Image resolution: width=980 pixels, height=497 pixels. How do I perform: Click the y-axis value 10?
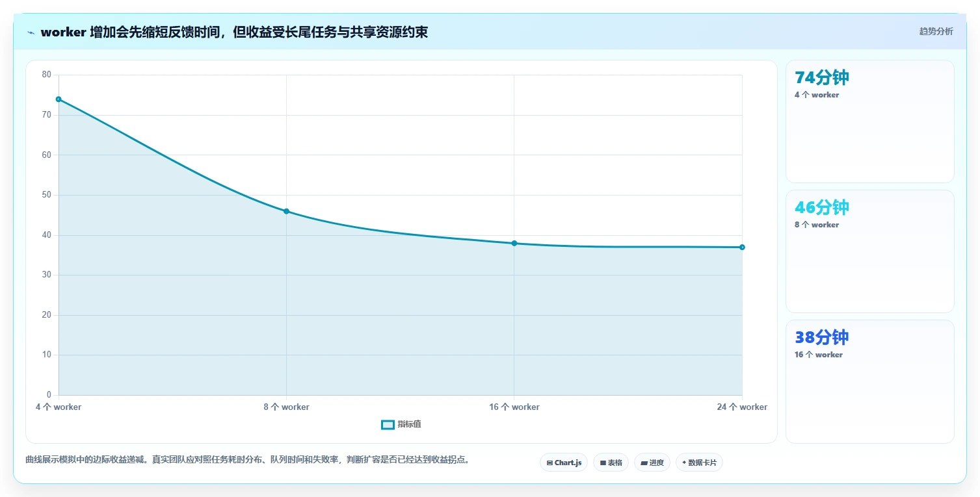pos(46,355)
